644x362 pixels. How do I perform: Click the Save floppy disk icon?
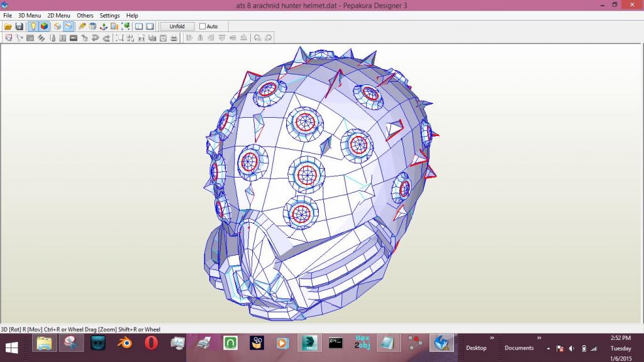[x=19, y=26]
